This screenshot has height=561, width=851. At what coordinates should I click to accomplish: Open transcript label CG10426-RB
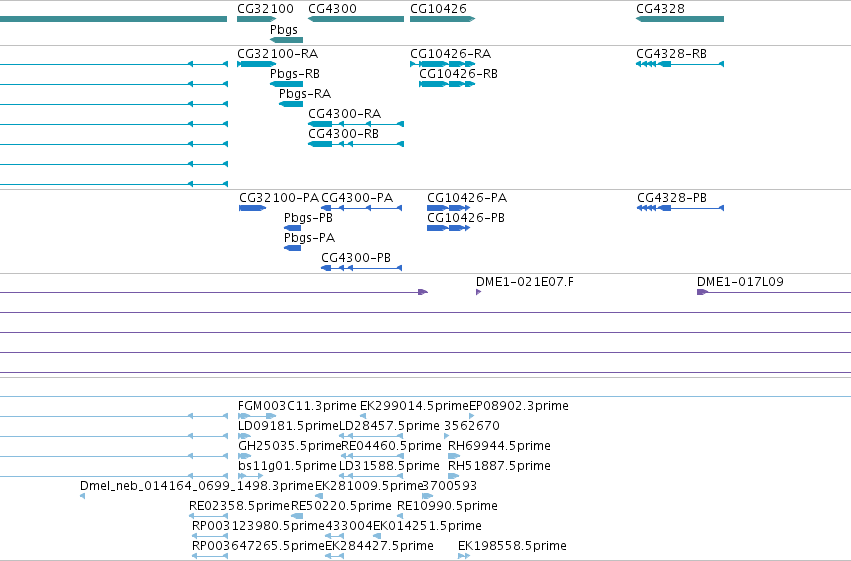click(458, 74)
